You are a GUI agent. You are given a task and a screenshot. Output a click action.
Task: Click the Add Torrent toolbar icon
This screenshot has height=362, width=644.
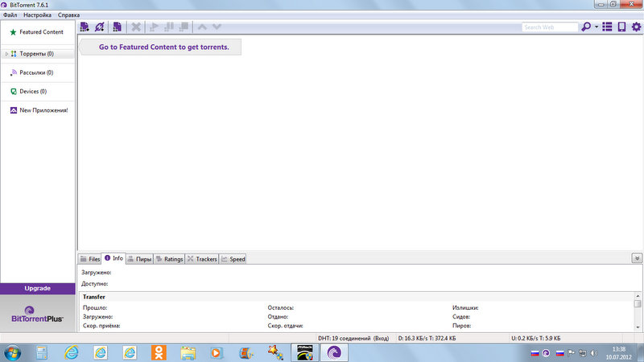(x=85, y=27)
